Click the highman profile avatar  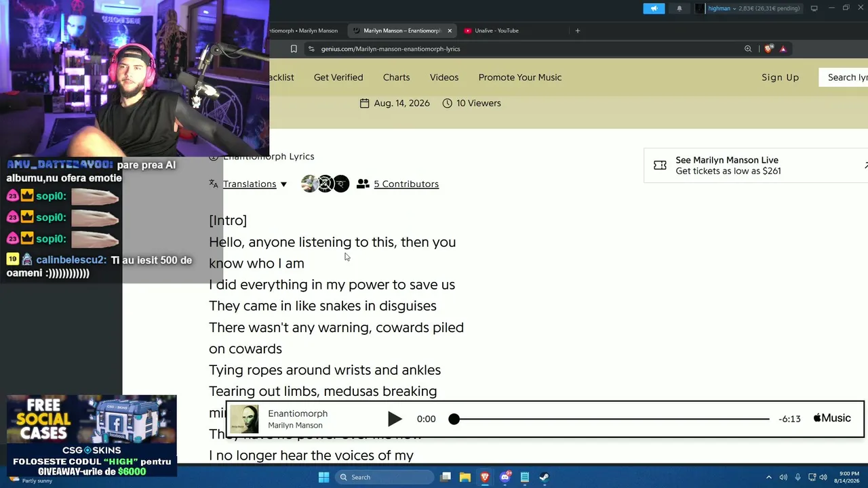(x=700, y=9)
